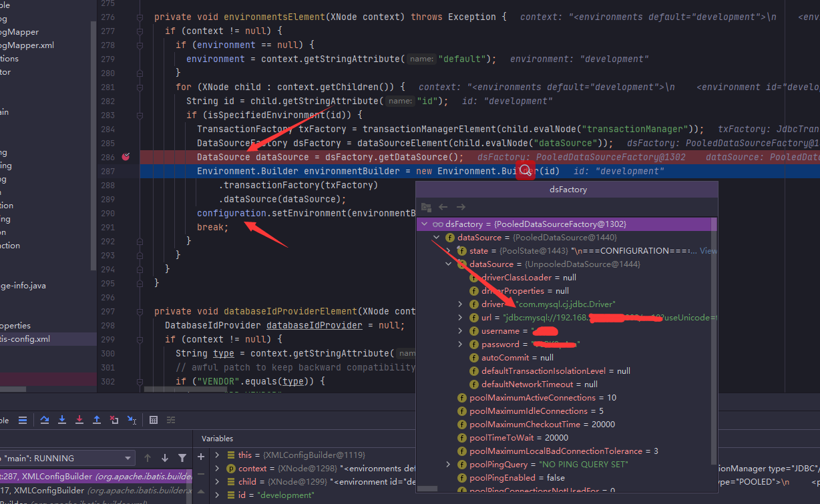Expand the state PoolState@1443 node

448,251
